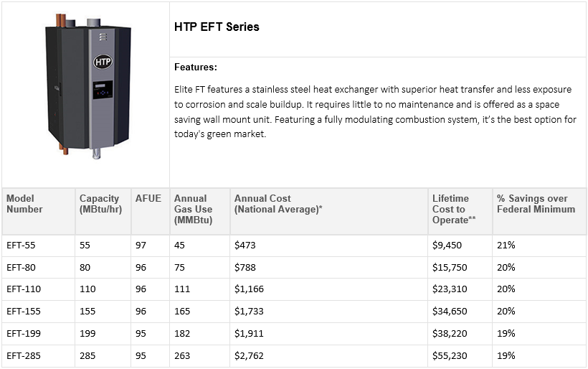The image size is (588, 369).
Task: Click the HTP logo on the boiler
Action: pyautogui.click(x=103, y=62)
